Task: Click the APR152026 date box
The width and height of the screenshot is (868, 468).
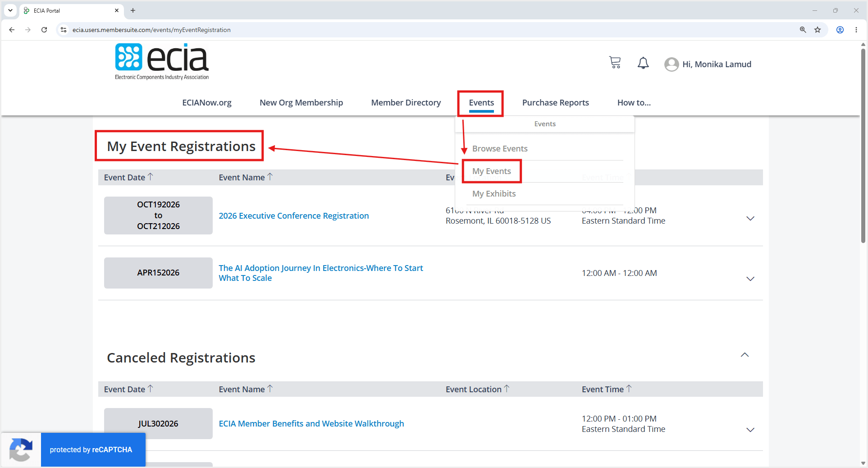Action: pyautogui.click(x=158, y=273)
